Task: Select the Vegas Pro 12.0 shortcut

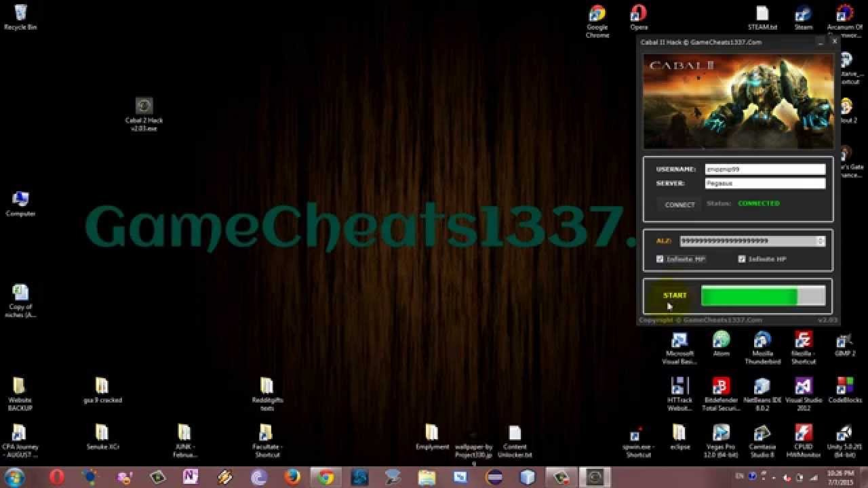Action: pos(722,441)
